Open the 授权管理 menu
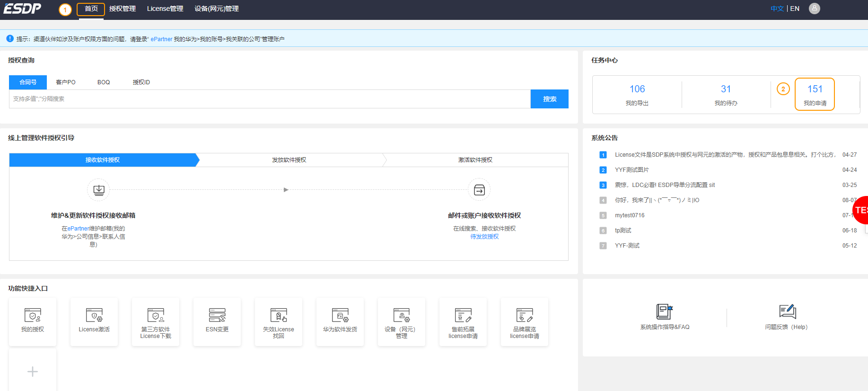The image size is (868, 391). (123, 9)
